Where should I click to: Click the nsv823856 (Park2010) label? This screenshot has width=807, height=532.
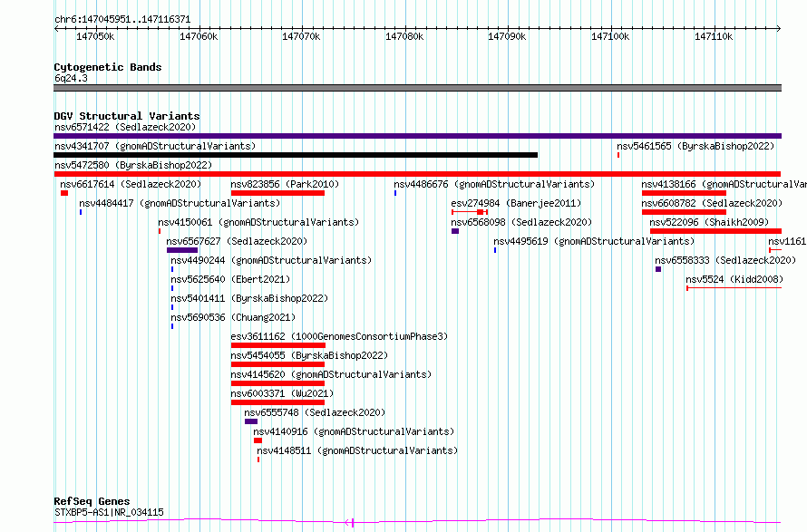[x=285, y=184]
